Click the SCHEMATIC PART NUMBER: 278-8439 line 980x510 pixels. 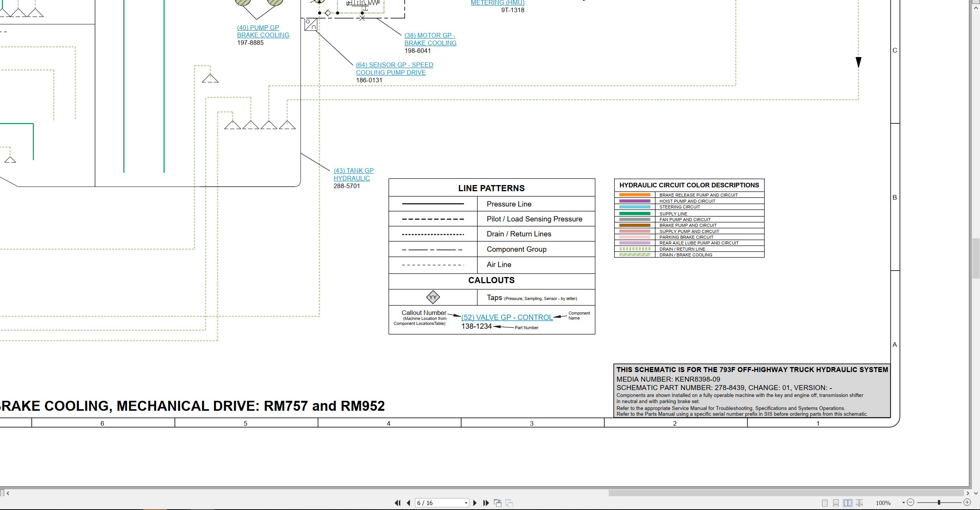click(724, 387)
